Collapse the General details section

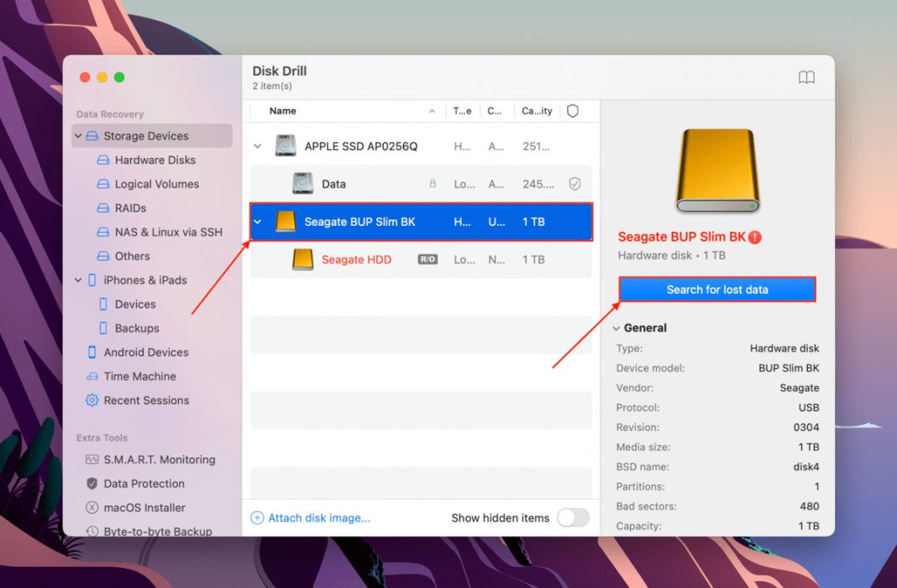click(617, 328)
